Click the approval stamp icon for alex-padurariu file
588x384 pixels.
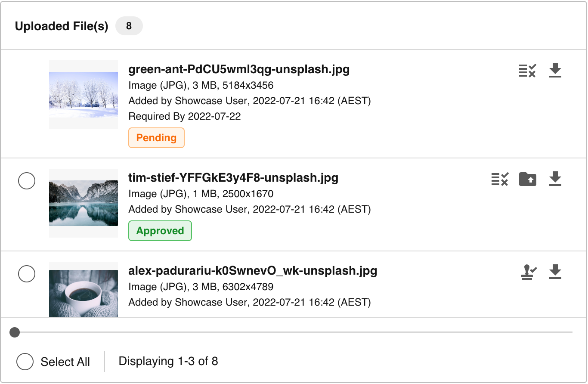pos(528,272)
